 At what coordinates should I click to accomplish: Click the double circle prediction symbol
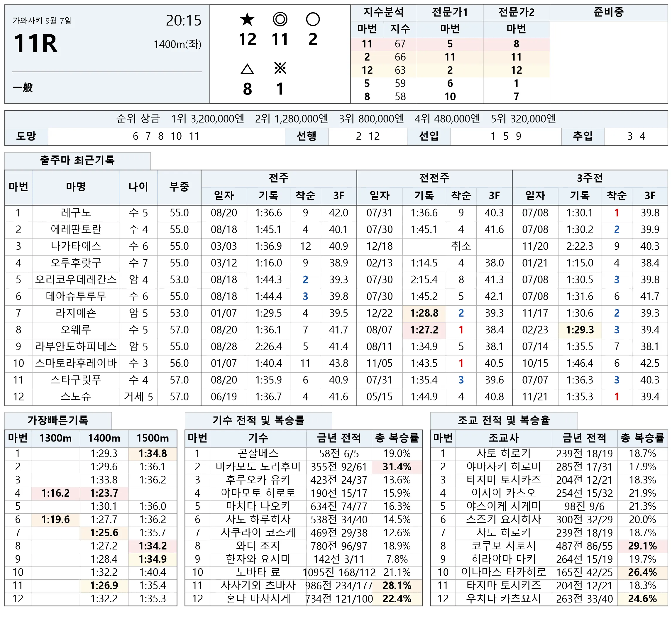280,19
